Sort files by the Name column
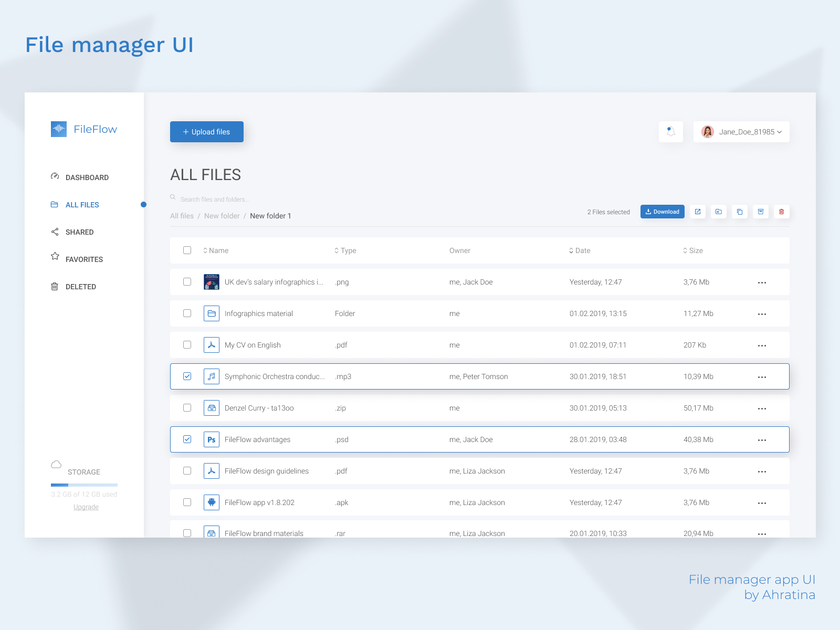The height and width of the screenshot is (630, 840). pos(215,250)
